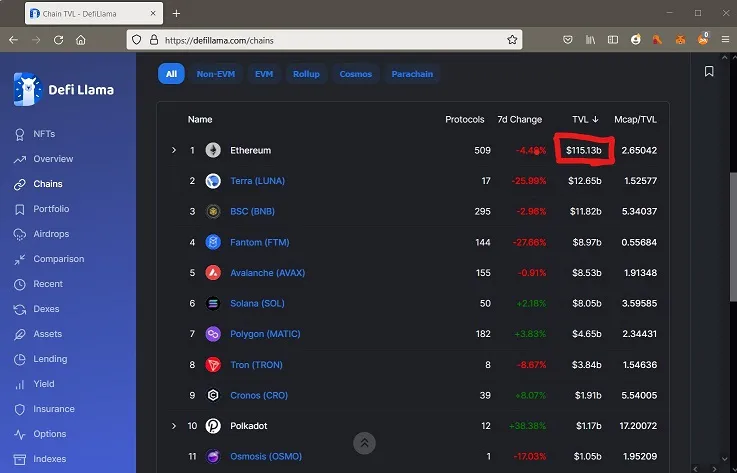Open the Avalanche (AVAX) chain link
The image size is (737, 473).
pos(267,273)
